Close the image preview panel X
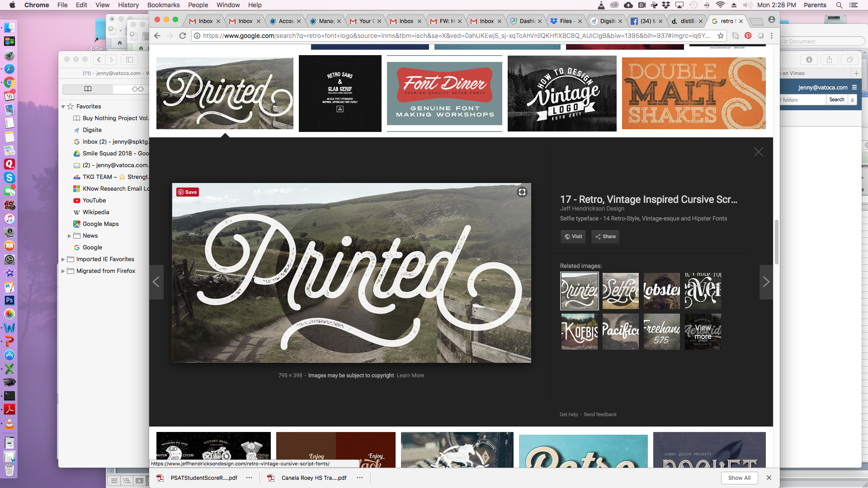Screen dimensions: 868x488 [x=758, y=152]
